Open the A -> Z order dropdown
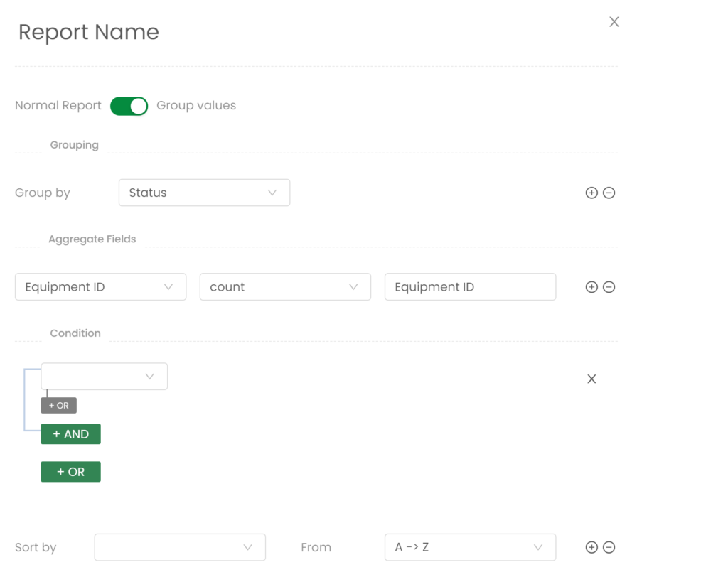The height and width of the screenshot is (582, 728). point(470,547)
